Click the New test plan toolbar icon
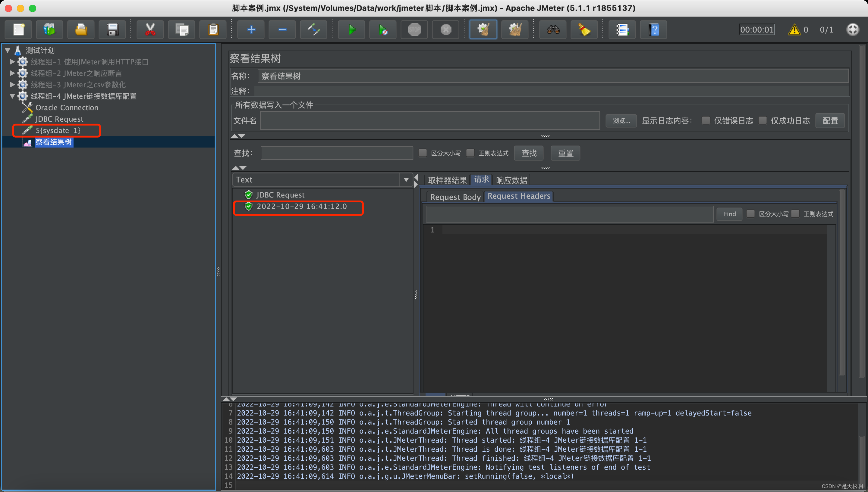 pos(19,30)
